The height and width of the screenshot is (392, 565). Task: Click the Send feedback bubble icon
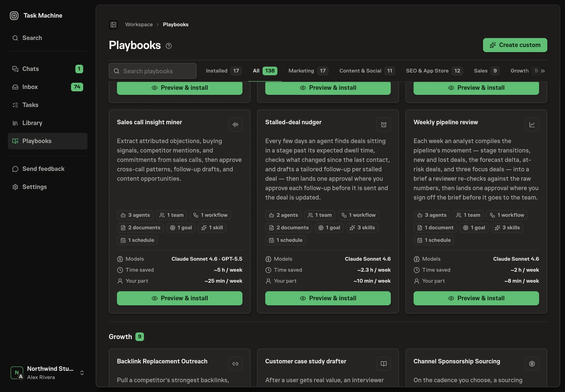[x=15, y=169]
